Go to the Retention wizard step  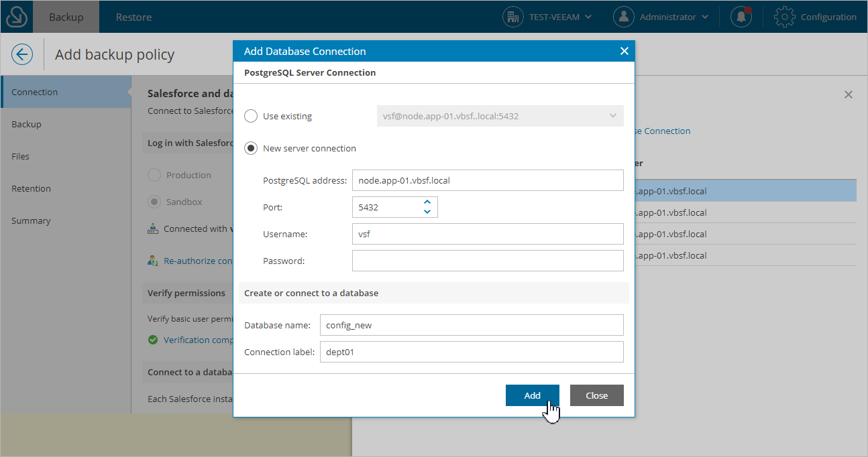(x=66, y=188)
